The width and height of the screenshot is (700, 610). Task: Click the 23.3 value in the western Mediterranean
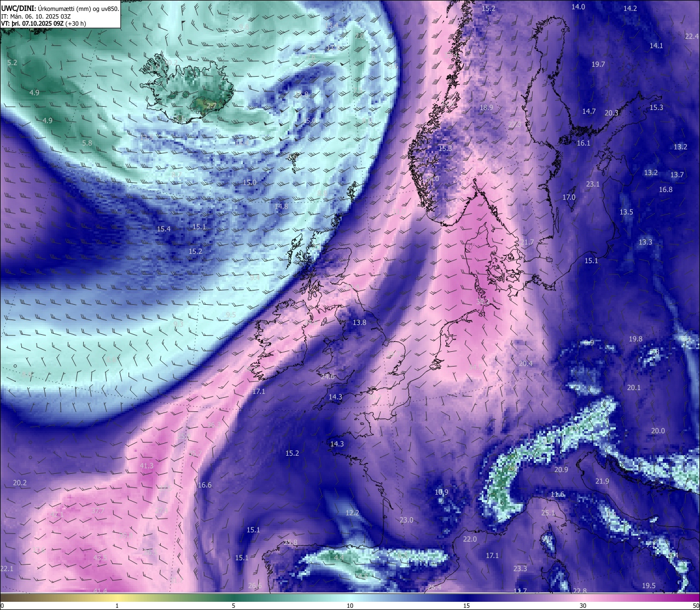pos(520,568)
